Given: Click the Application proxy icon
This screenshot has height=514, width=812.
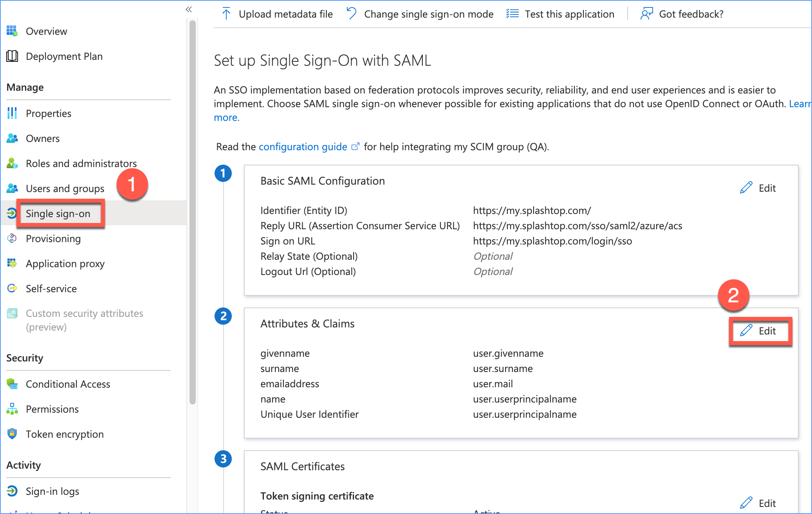Looking at the screenshot, I should (x=12, y=263).
